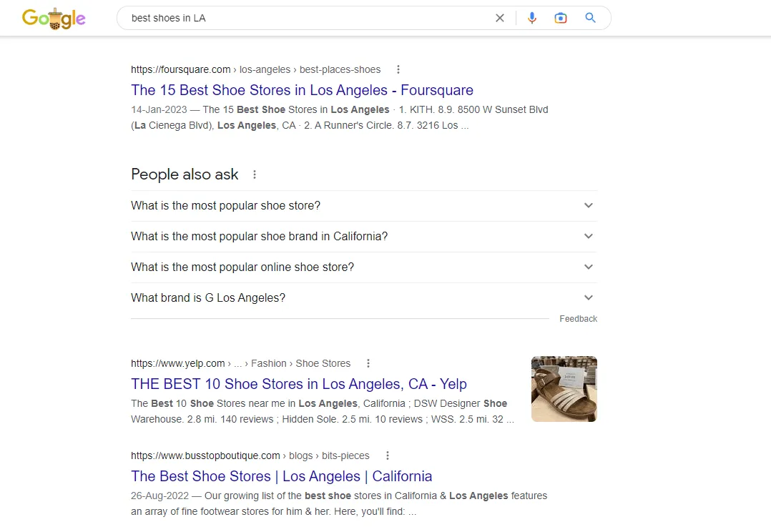Click the sandal thumbnail next to the Yelp result
The image size is (771, 532).
(x=564, y=388)
